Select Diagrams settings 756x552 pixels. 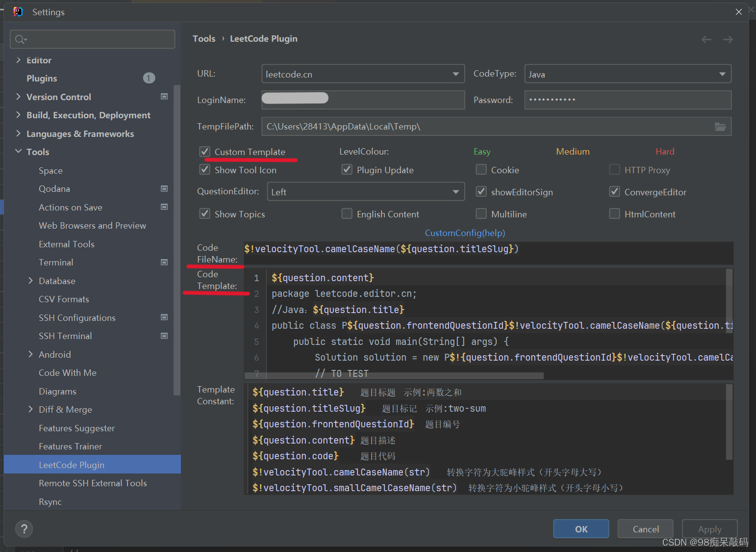click(57, 392)
